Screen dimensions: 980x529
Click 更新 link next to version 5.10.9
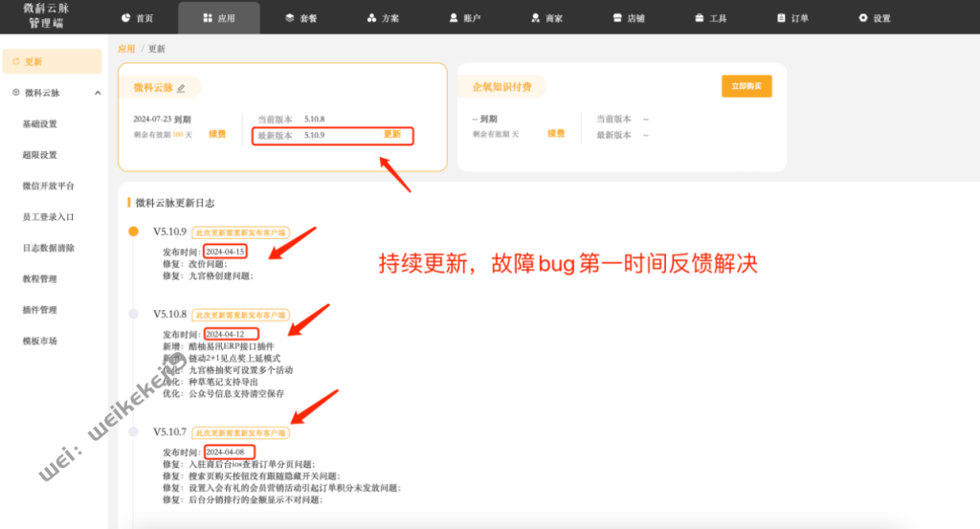pos(391,134)
